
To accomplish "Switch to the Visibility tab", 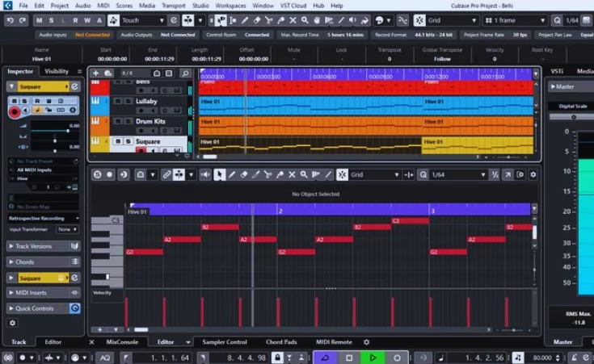I will click(57, 71).
